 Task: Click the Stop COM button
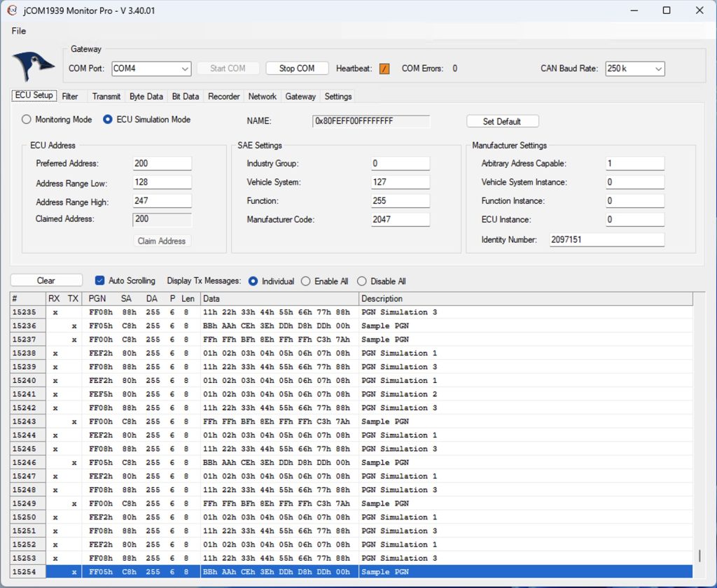point(297,68)
